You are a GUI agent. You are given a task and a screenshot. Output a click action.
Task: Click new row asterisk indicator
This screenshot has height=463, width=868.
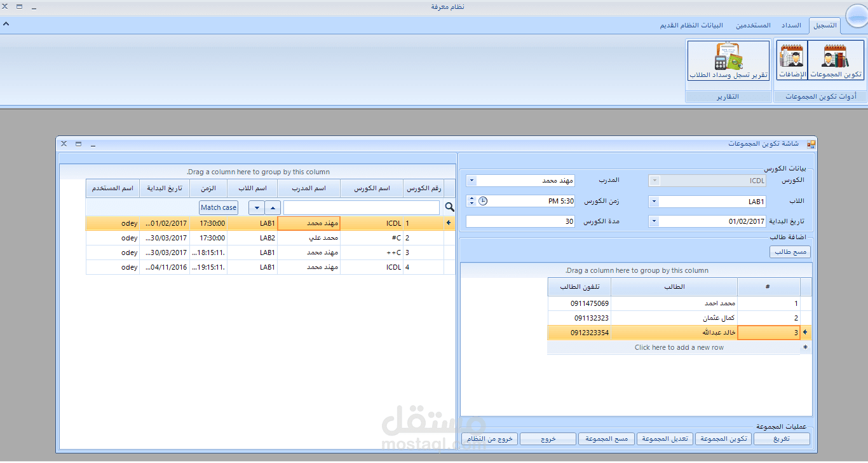pyautogui.click(x=806, y=347)
